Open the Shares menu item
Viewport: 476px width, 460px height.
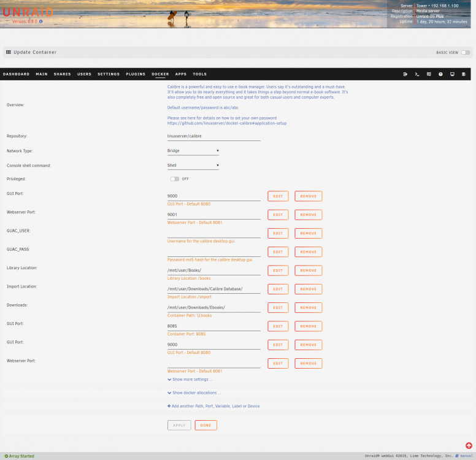pyautogui.click(x=62, y=74)
